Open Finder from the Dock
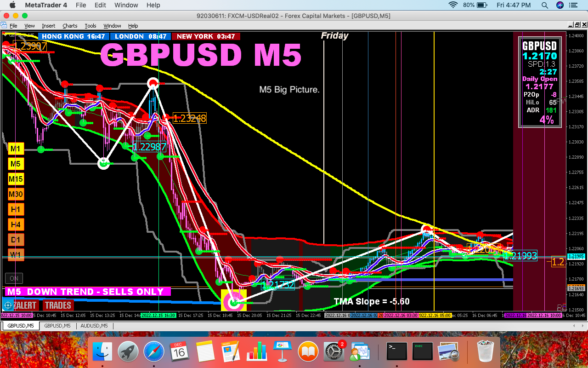The width and height of the screenshot is (588, 368). point(102,352)
